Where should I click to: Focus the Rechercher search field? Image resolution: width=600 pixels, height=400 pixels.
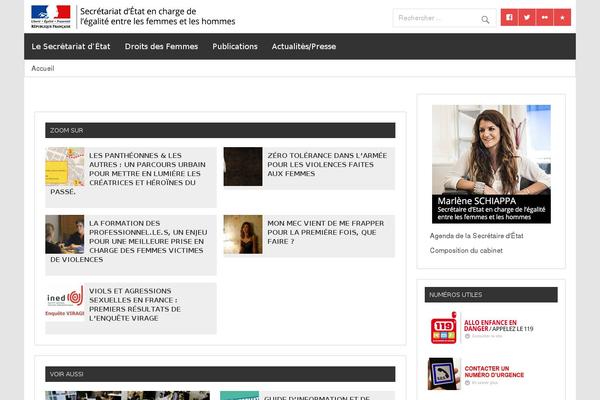point(432,18)
